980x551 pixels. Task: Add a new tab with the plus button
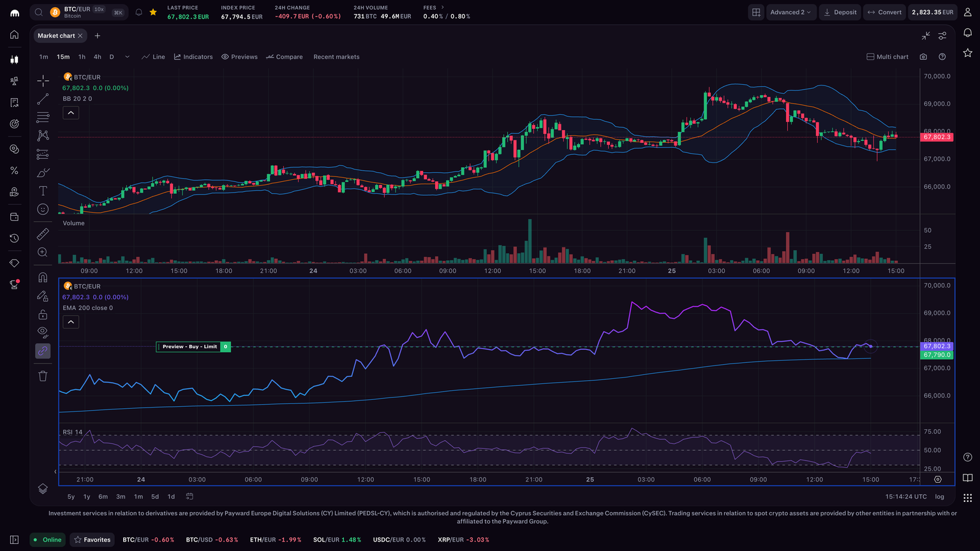point(98,36)
